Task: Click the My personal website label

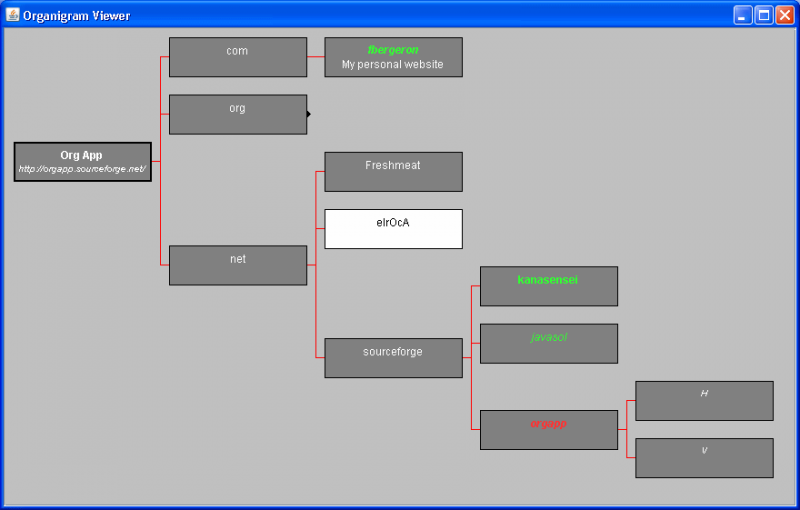Action: point(392,64)
